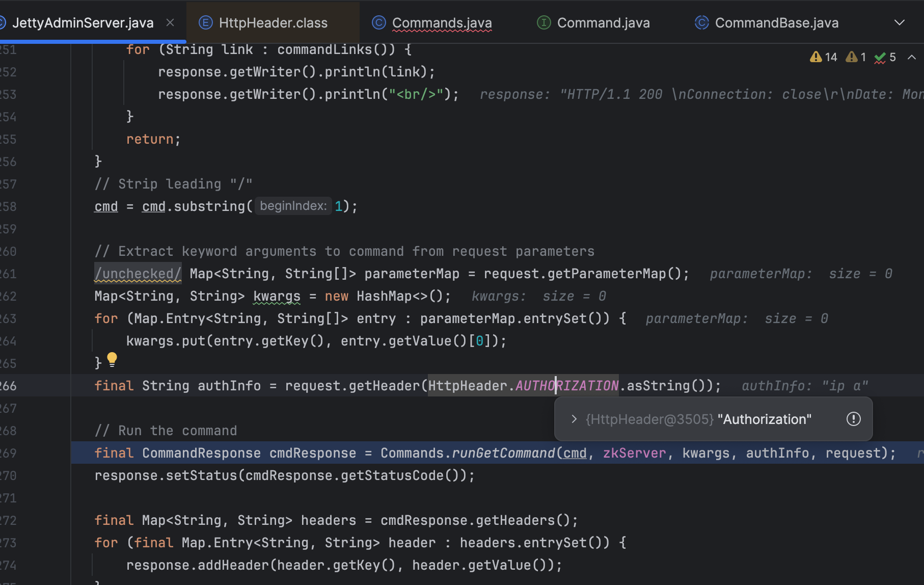Click the parameterMap inline hint on line 261

(801, 274)
